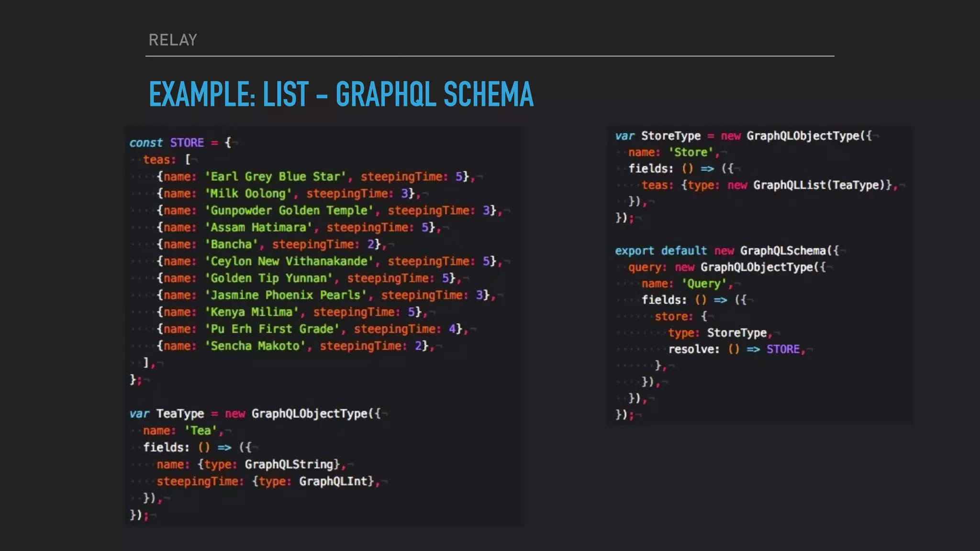
Task: Click the slide title EXAMPLE: LIST - GRAPHQL SCHEMA
Action: tap(341, 94)
